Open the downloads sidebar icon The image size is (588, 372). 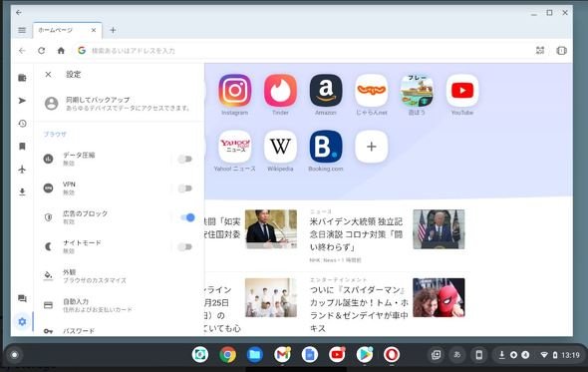22,192
